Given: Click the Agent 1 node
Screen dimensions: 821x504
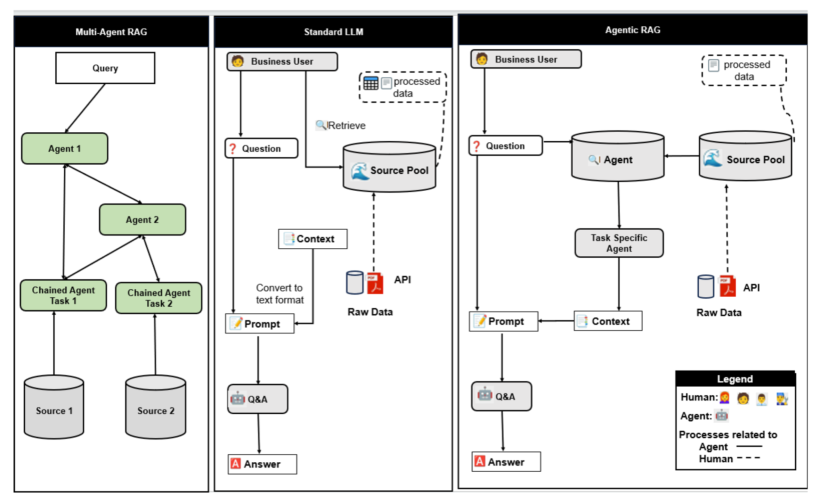Looking at the screenshot, I should [x=65, y=149].
